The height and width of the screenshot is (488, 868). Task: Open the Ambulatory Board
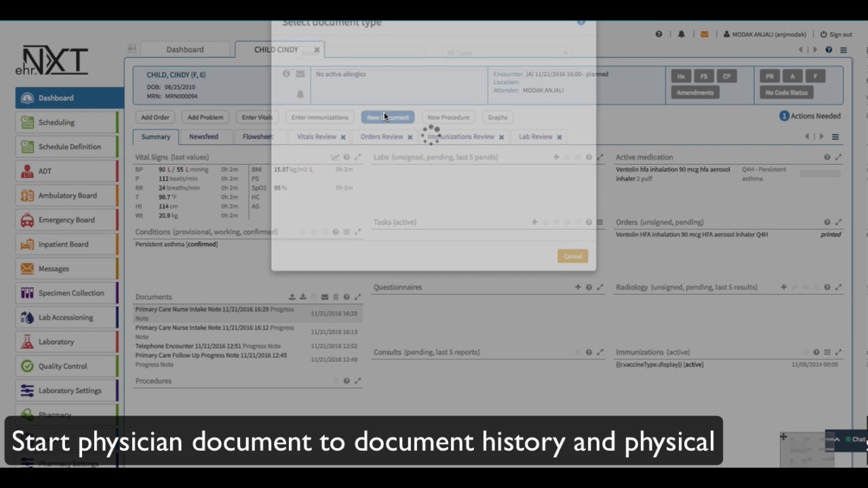(66, 195)
